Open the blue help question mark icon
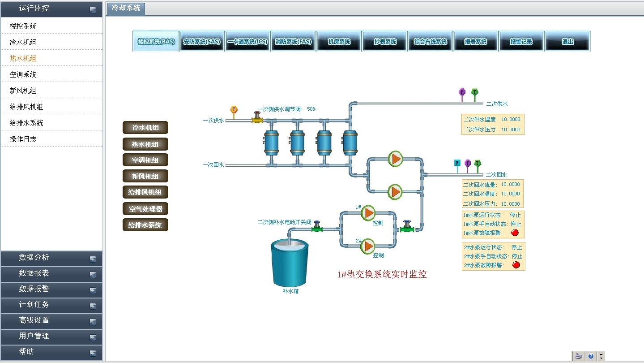The width and height of the screenshot is (644, 363). point(591,356)
